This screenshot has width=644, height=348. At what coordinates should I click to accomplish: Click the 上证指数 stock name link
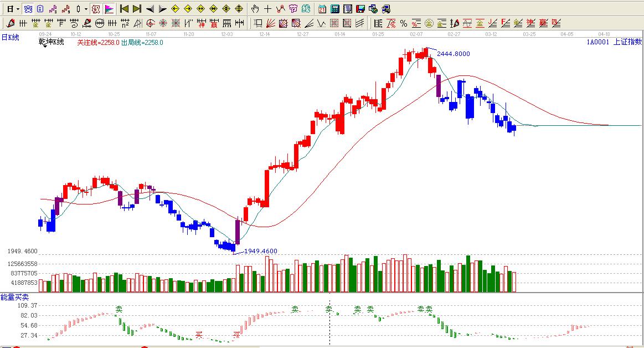[627, 42]
